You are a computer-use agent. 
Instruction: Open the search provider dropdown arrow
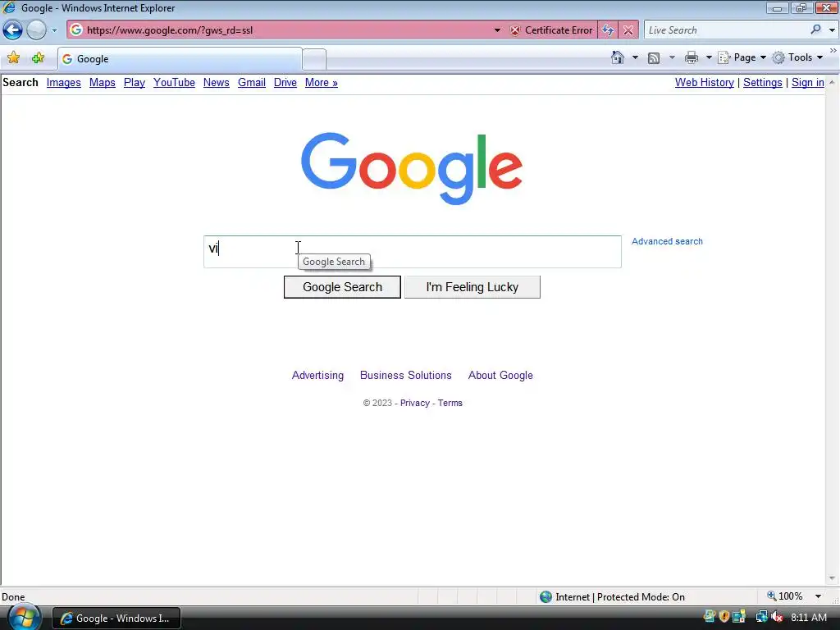click(x=832, y=30)
